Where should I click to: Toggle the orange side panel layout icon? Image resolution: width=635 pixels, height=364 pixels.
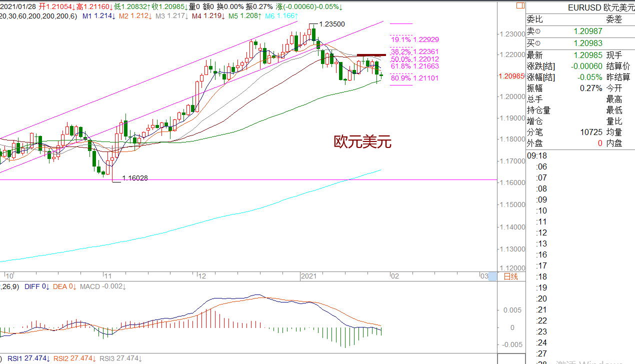click(x=519, y=5)
